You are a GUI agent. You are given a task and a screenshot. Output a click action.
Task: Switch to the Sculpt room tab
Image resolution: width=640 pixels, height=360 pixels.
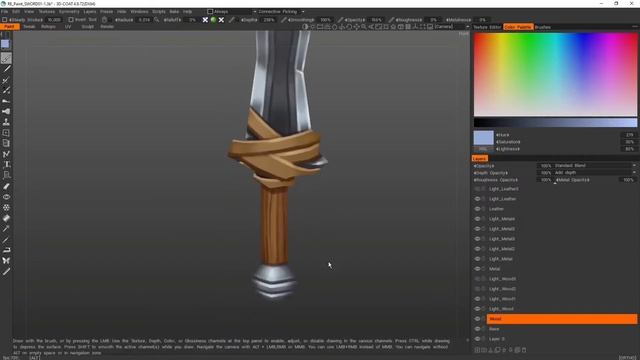coord(88,27)
